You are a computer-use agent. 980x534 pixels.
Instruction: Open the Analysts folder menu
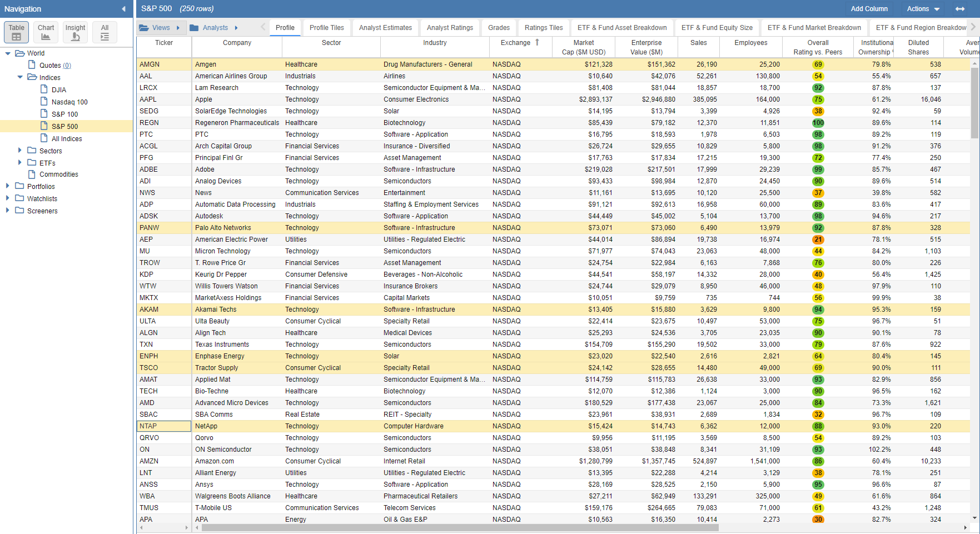pos(214,28)
